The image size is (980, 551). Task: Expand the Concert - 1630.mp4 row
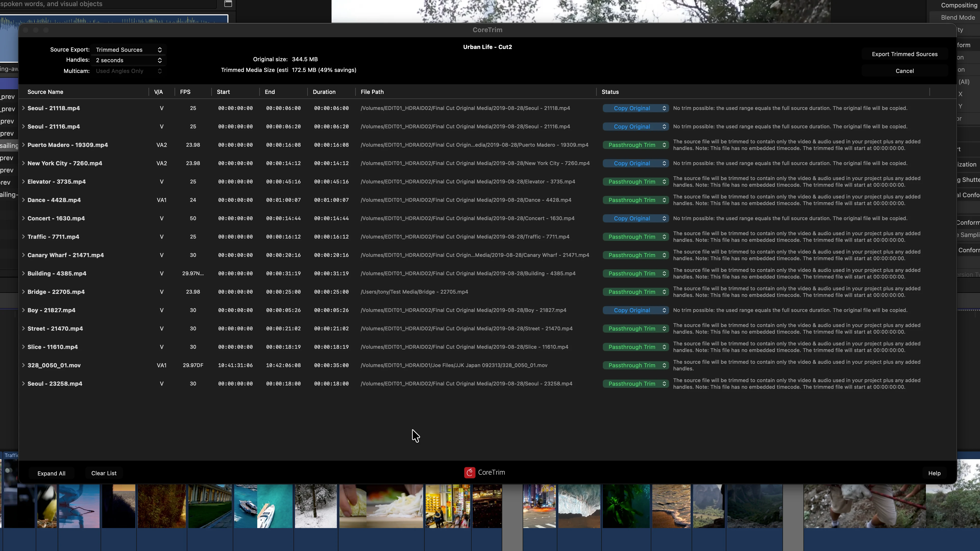23,218
